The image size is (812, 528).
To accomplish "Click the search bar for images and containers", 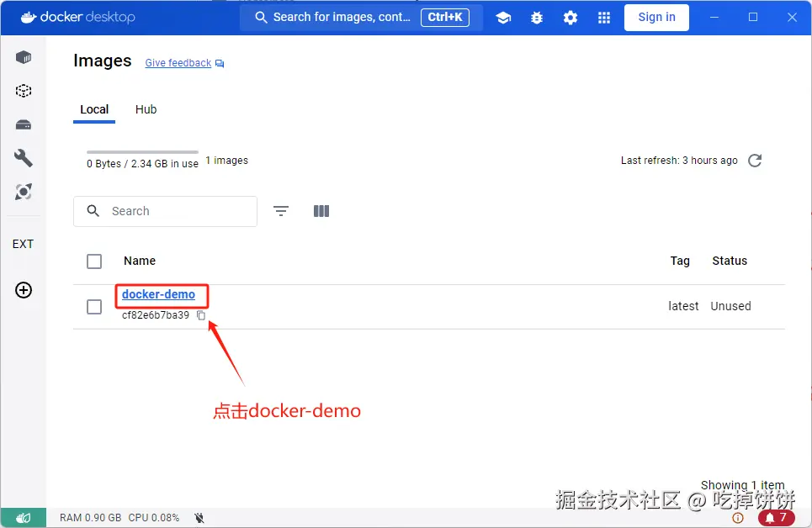I will pyautogui.click(x=361, y=18).
